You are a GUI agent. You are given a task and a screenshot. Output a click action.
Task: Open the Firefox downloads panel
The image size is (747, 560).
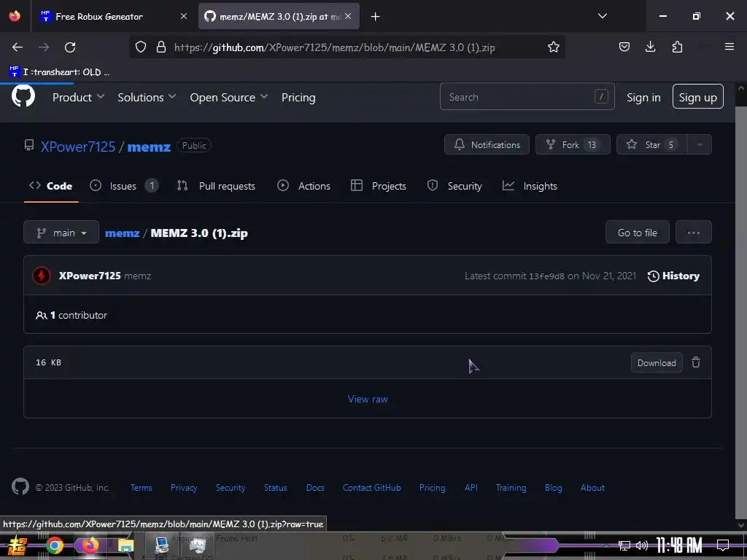coord(650,47)
